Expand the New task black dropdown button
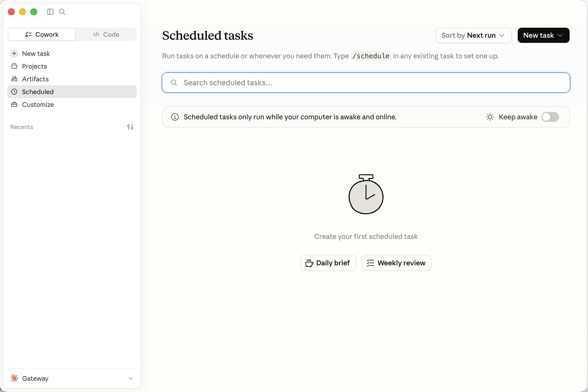Viewport: 588px width, 392px height. 543,35
